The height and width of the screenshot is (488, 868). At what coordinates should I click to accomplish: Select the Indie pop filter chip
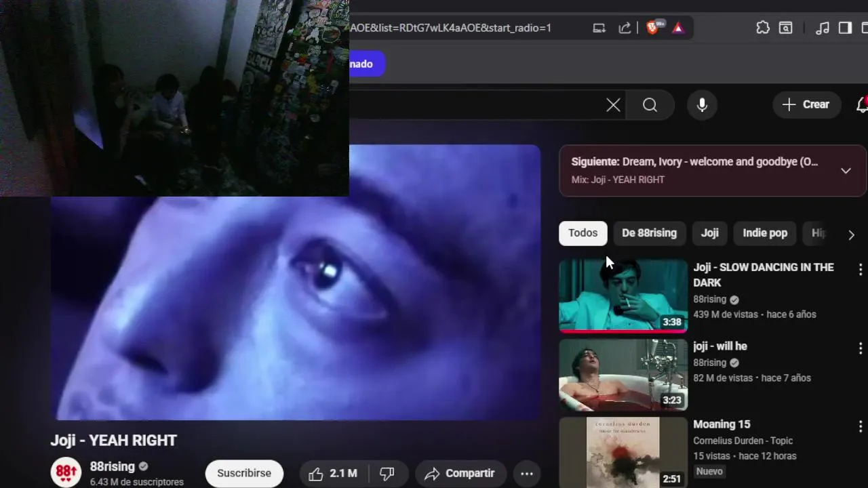(x=765, y=233)
